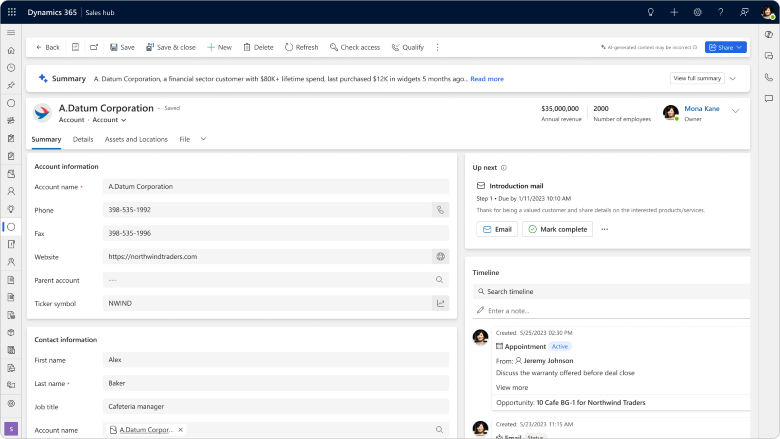Toggle the hamburger navigation menu
Screen dimensions: 780x439
coord(11,33)
